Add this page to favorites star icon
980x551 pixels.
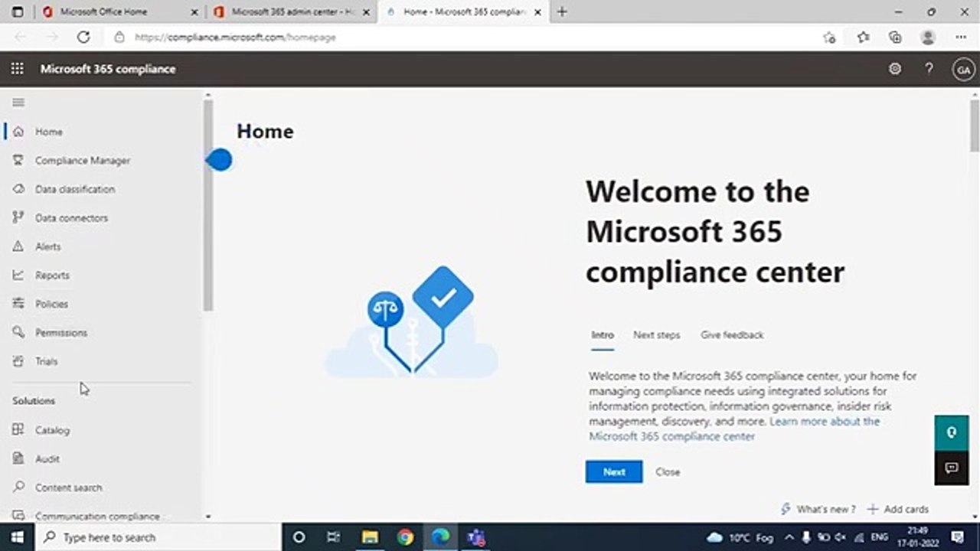[829, 37]
